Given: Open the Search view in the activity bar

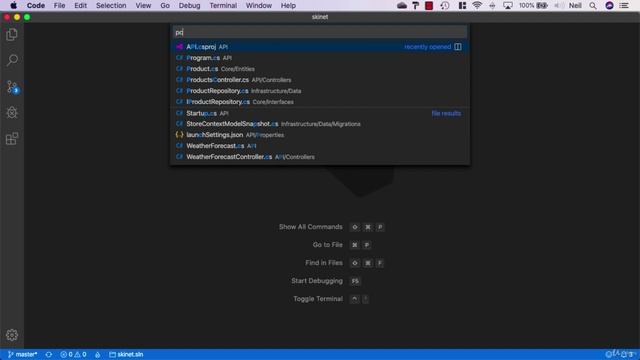Looking at the screenshot, I should click(x=12, y=60).
